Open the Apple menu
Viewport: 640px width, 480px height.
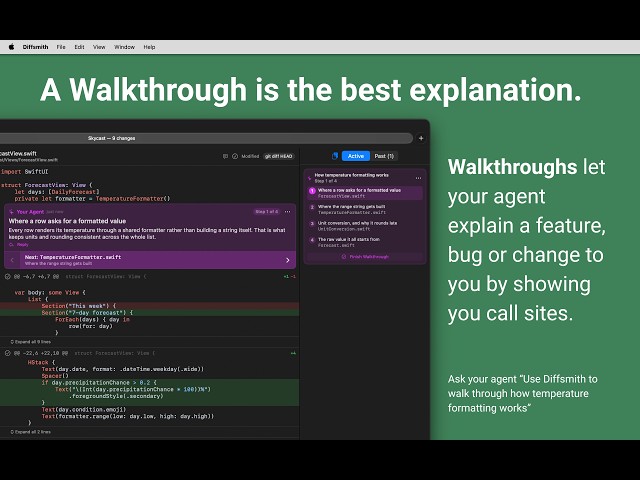click(11, 47)
